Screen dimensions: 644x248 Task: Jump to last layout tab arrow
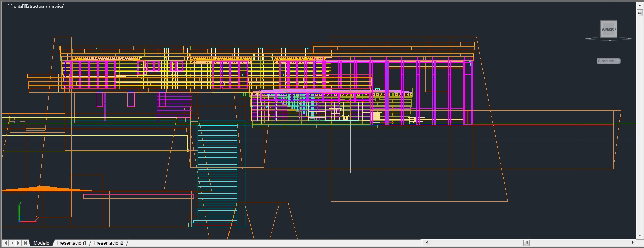(x=25, y=243)
